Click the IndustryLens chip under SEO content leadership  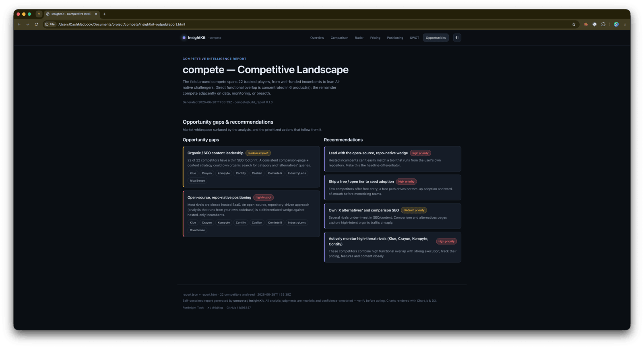297,173
